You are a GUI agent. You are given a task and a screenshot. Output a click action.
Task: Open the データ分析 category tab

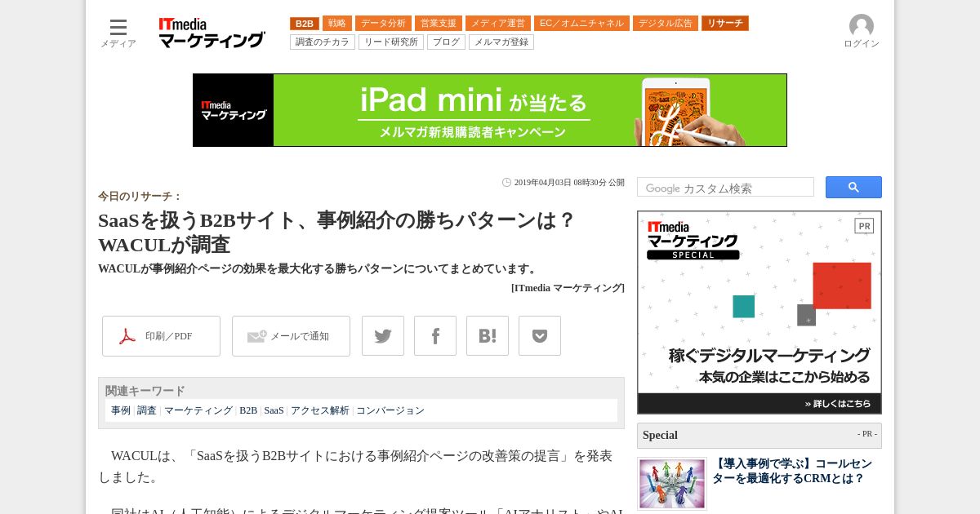click(383, 24)
